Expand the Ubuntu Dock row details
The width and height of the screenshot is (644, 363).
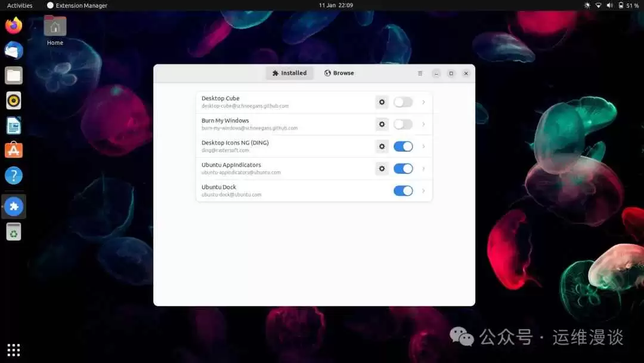coord(423,190)
